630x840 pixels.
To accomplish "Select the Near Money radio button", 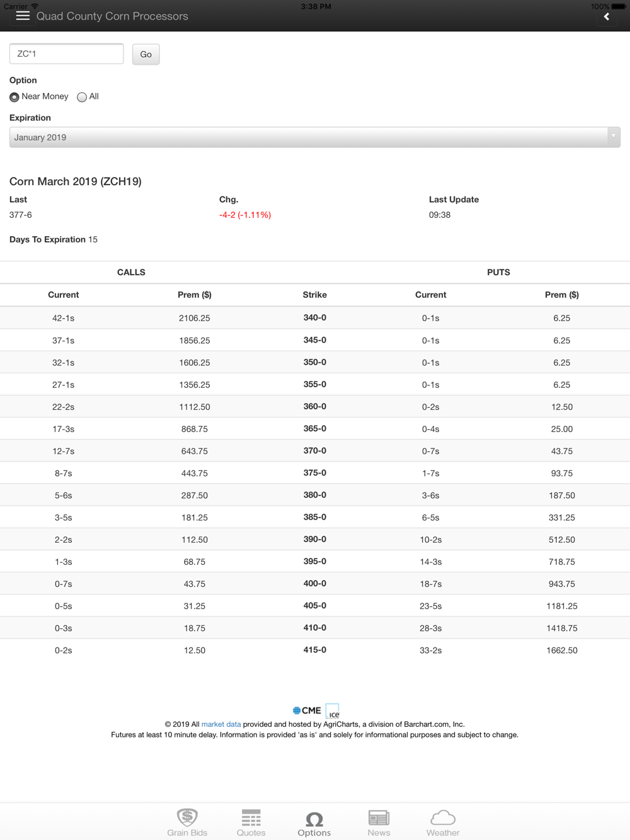I will pos(14,97).
